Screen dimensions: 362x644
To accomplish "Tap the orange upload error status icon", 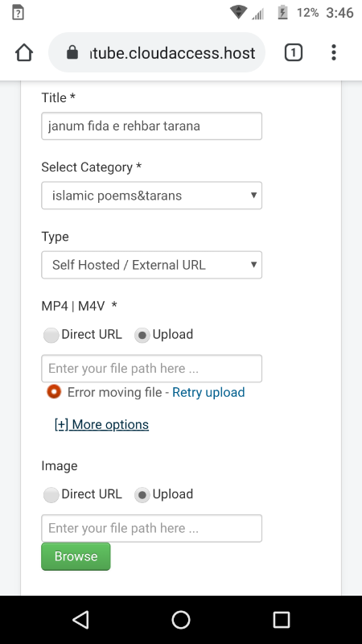I will coord(54,392).
